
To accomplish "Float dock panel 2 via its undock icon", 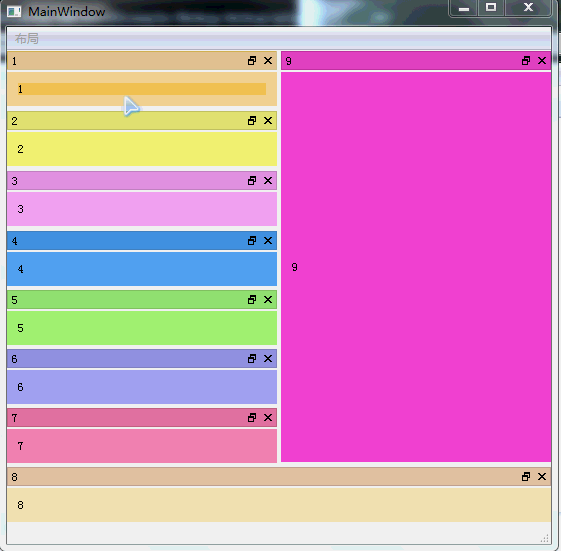I will [x=252, y=121].
